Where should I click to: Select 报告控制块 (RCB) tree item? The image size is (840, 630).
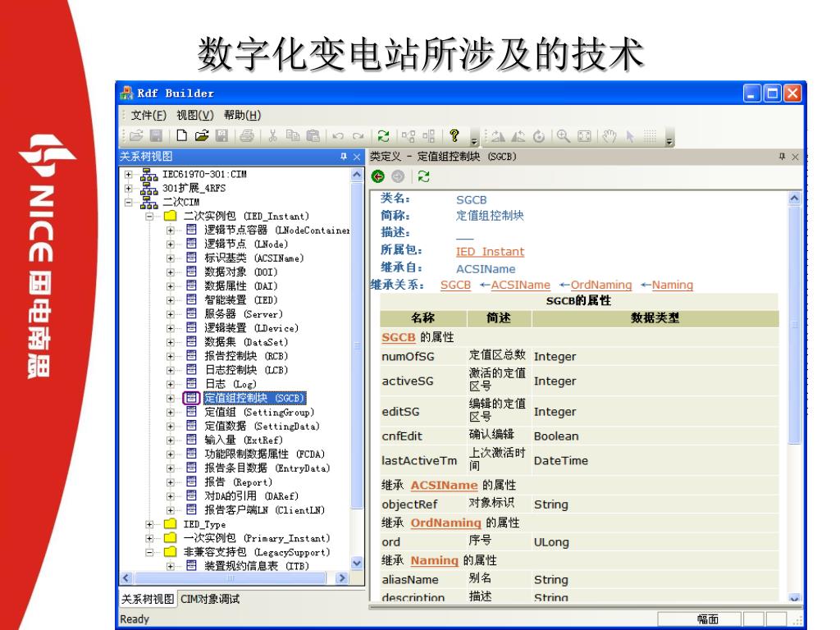point(246,356)
